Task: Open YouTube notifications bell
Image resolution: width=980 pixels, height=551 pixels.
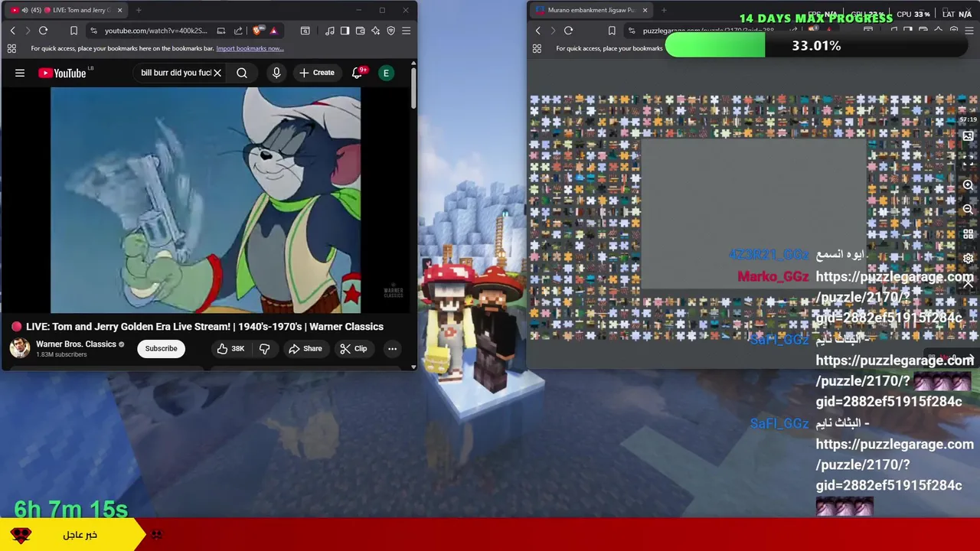Action: (x=357, y=73)
